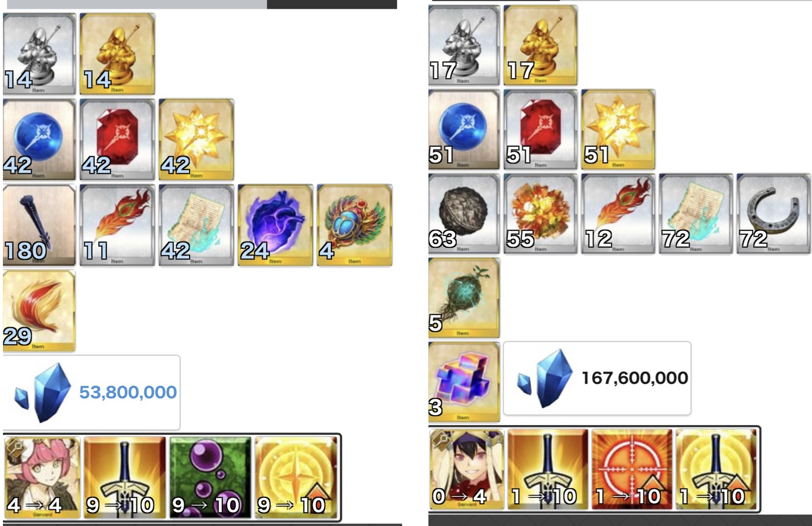
Task: Click the 53,800,000 QP cost box
Action: click(x=92, y=392)
